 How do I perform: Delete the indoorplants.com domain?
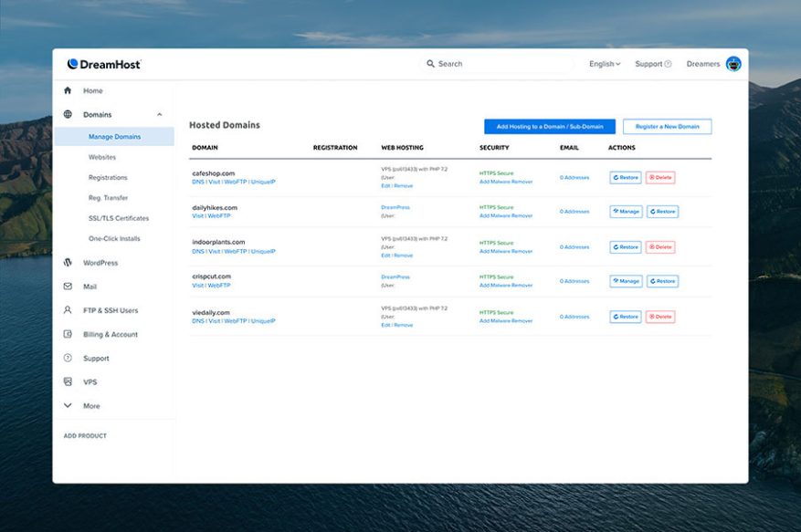point(660,246)
